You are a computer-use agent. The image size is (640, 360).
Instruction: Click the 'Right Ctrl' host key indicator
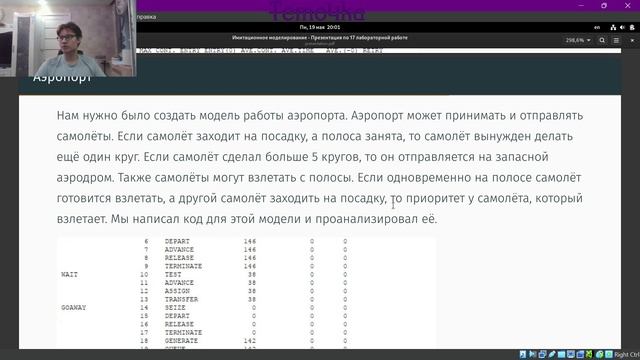(x=627, y=355)
